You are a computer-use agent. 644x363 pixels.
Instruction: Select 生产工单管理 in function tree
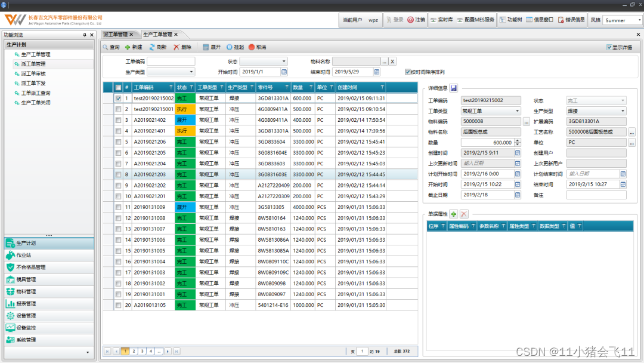[36, 54]
